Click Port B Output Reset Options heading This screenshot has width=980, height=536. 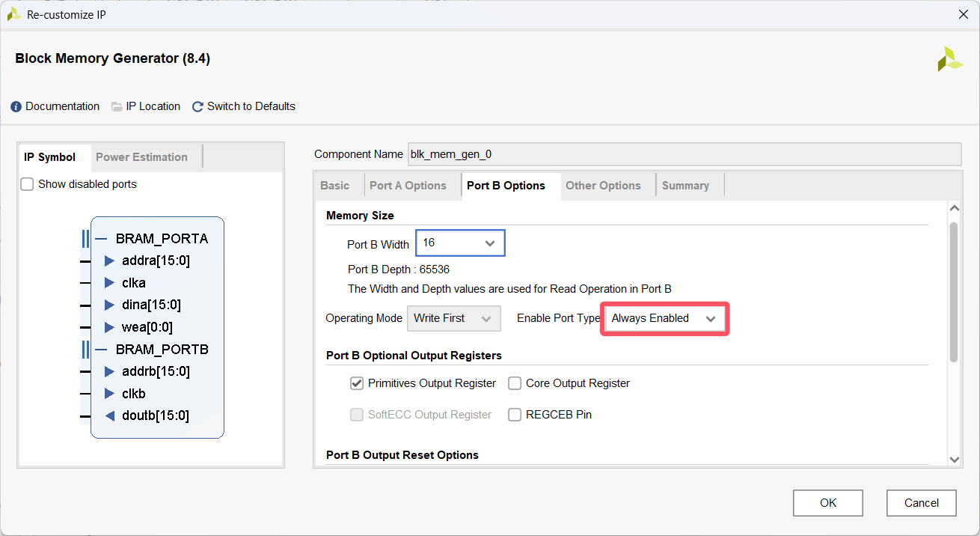pos(402,455)
